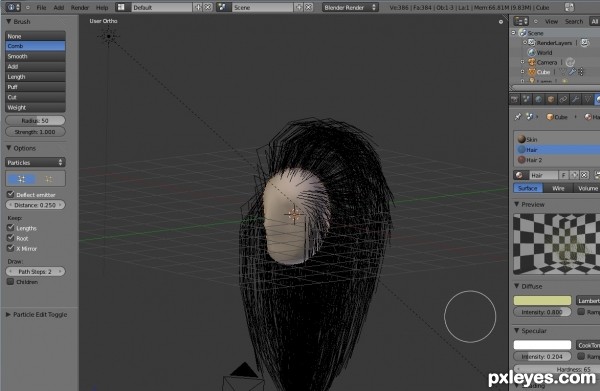The width and height of the screenshot is (600, 391).
Task: Open the Particles edit type dropdown
Action: click(x=35, y=163)
